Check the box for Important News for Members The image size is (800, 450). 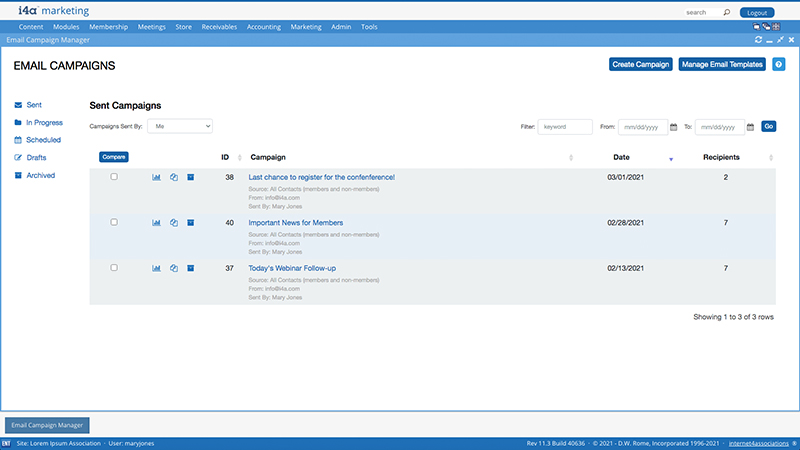pos(114,222)
